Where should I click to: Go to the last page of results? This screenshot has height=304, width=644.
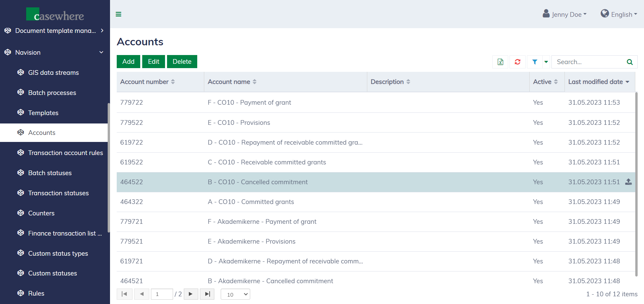point(207,294)
